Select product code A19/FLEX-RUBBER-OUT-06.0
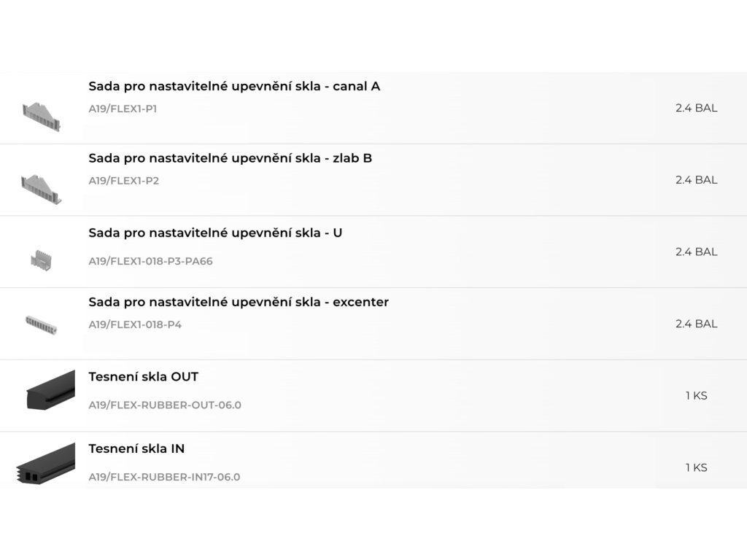The width and height of the screenshot is (747, 560). tap(165, 405)
